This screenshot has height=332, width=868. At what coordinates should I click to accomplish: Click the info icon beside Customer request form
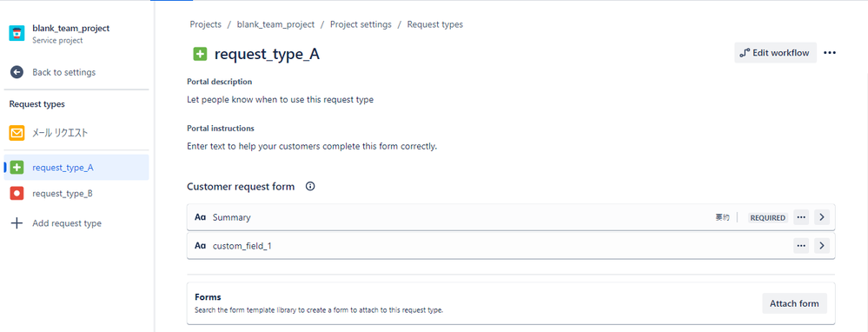310,187
